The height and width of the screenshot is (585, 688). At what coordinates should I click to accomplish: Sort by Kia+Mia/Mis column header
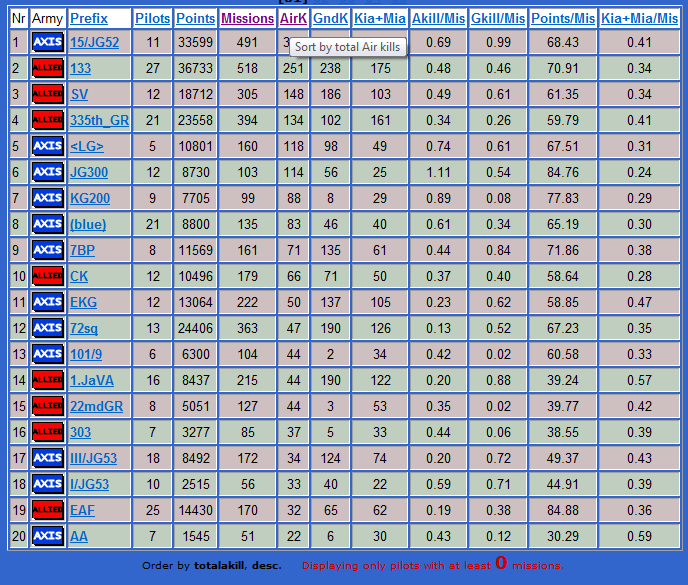[639, 18]
